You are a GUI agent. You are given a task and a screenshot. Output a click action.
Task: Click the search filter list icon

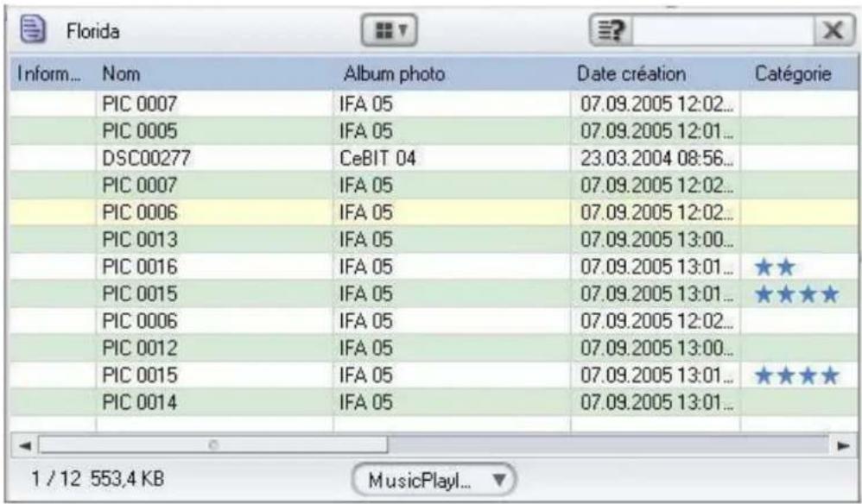tap(612, 31)
